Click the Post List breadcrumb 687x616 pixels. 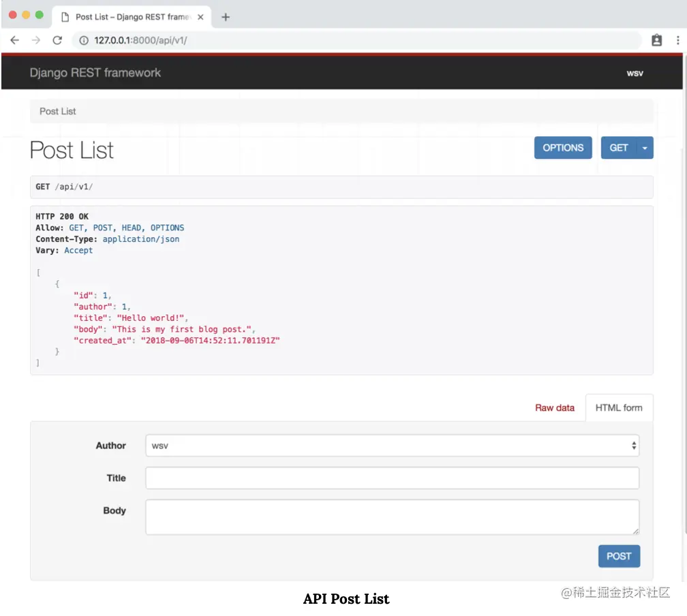[58, 111]
